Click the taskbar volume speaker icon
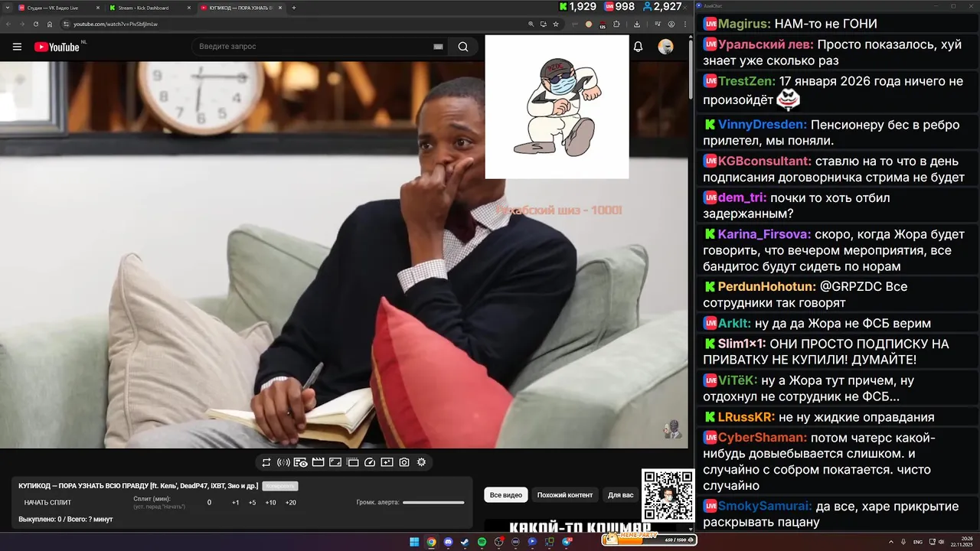Image resolution: width=980 pixels, height=551 pixels. pos(941,542)
